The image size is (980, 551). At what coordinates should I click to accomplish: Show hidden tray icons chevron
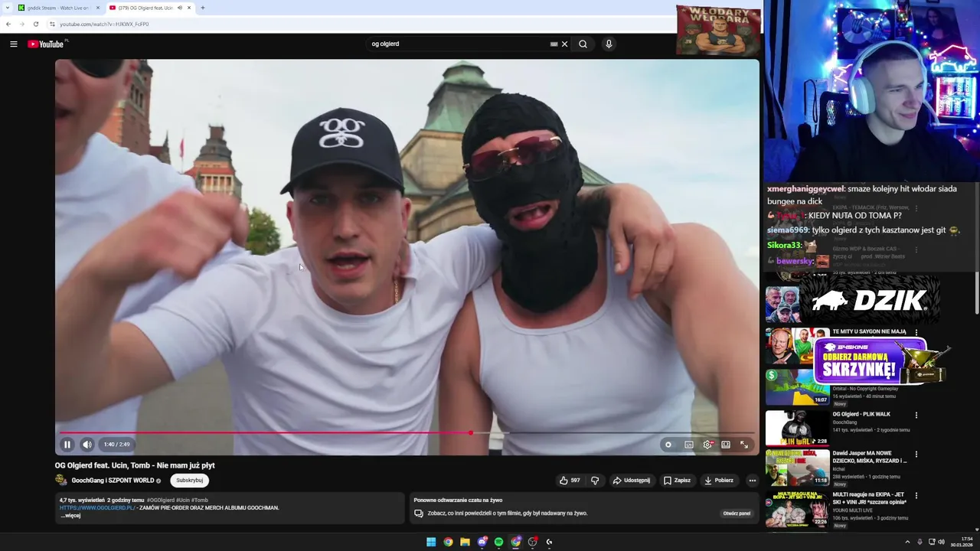(907, 542)
